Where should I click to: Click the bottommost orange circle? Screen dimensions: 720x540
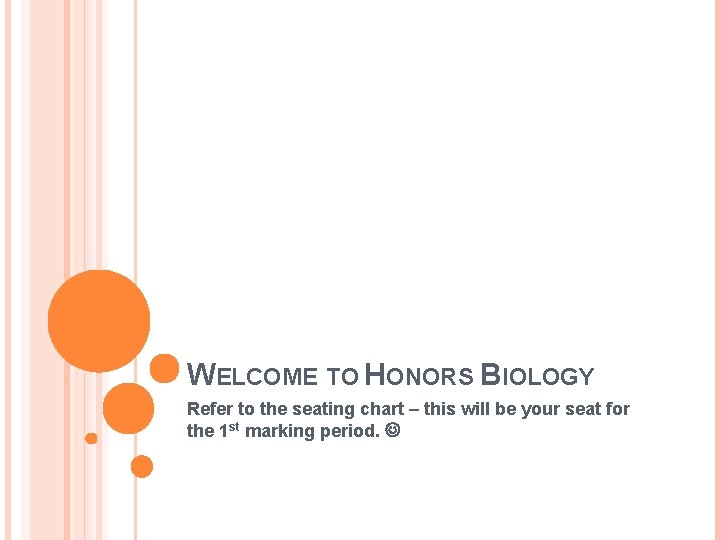[142, 466]
